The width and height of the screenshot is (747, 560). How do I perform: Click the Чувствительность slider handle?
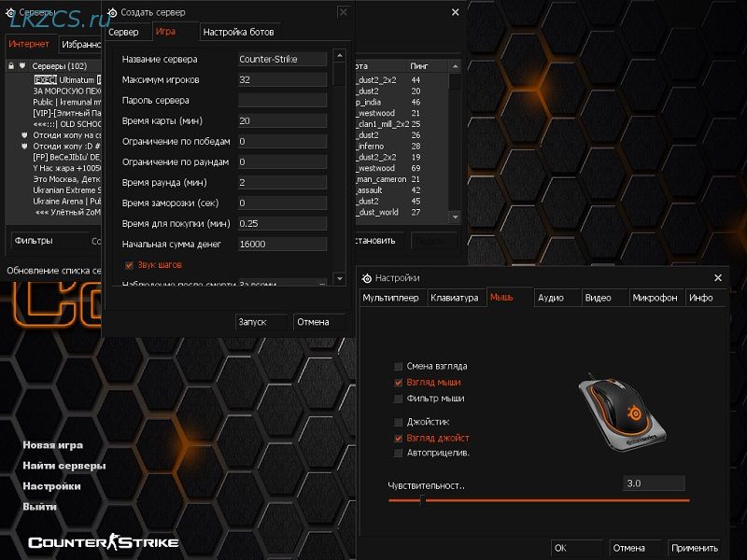422,500
